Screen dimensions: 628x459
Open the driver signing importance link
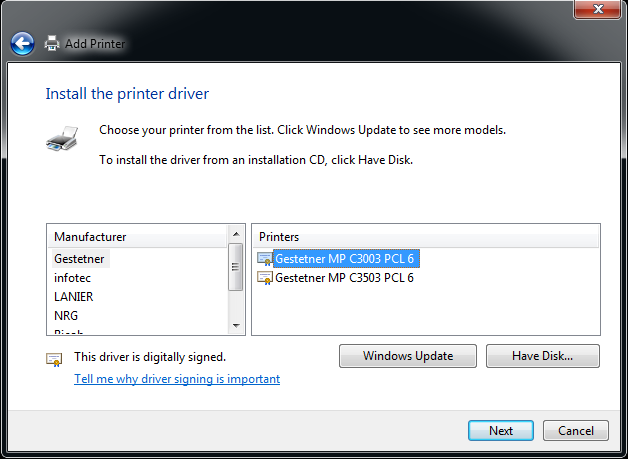point(177,379)
